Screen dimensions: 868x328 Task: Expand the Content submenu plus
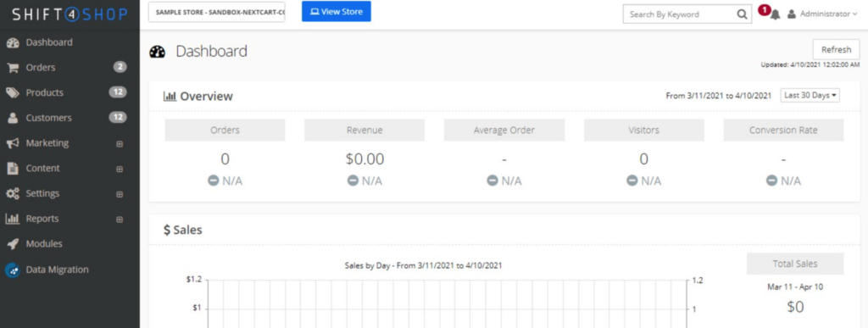tap(120, 170)
